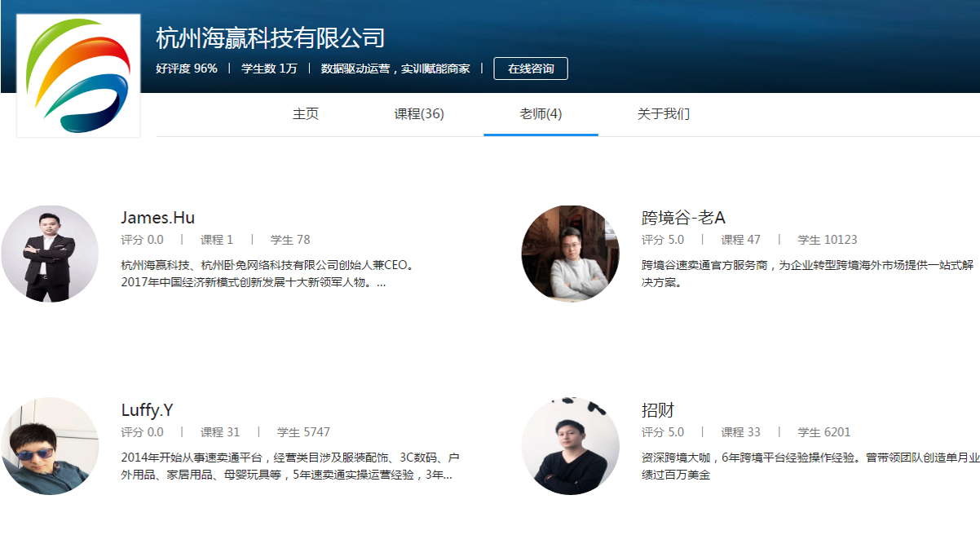Click the 学生数 1万 text in header
The height and width of the screenshot is (557, 980).
coord(269,69)
